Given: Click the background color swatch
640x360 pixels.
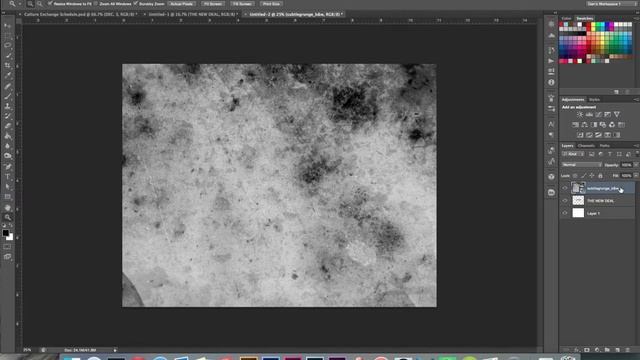Looking at the screenshot, I should pos(10,237).
